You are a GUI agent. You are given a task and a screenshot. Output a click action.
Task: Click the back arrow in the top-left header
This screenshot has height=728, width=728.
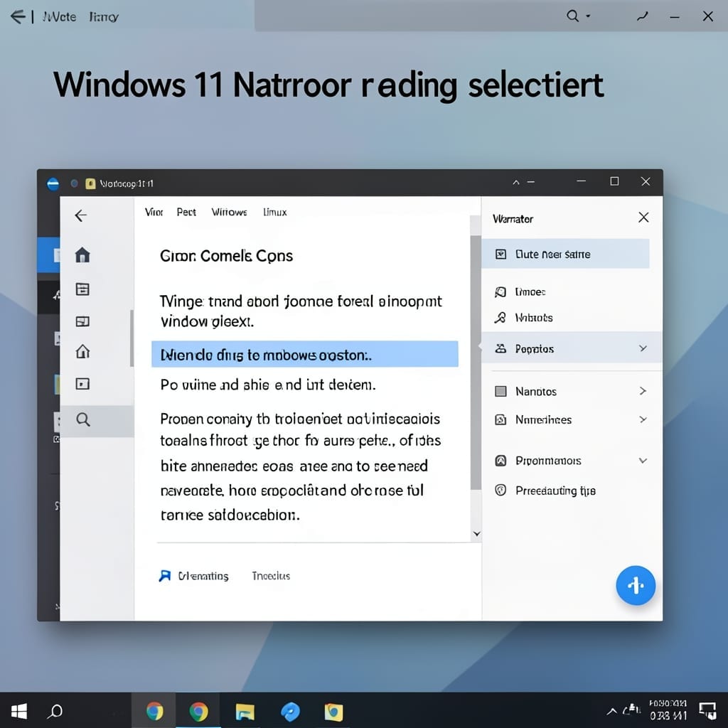[18, 17]
